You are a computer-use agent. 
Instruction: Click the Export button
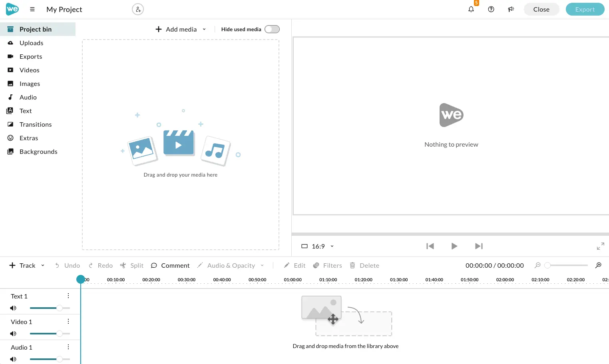point(585,9)
